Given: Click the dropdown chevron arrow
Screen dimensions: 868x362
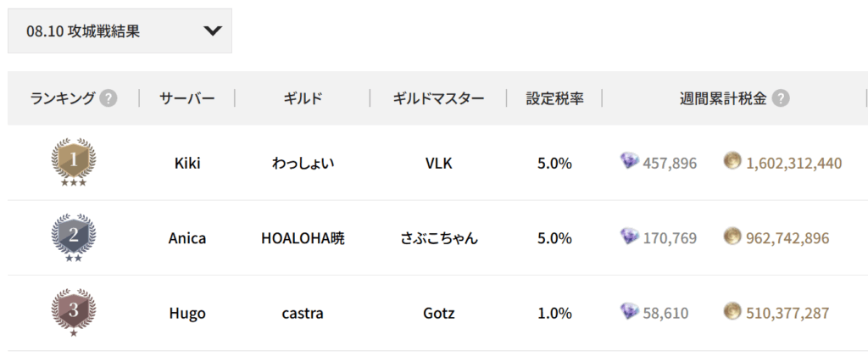Looking at the screenshot, I should (213, 31).
